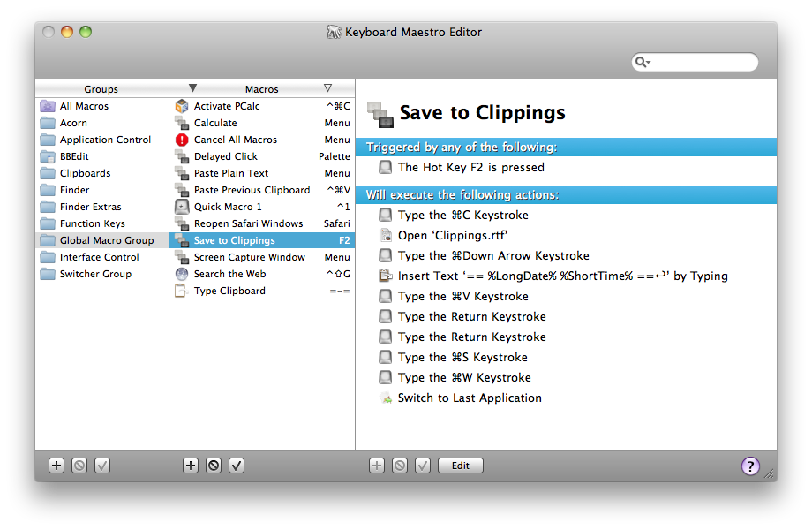Select the Finder Extras group
The width and height of the screenshot is (812, 530).
pyautogui.click(x=101, y=207)
